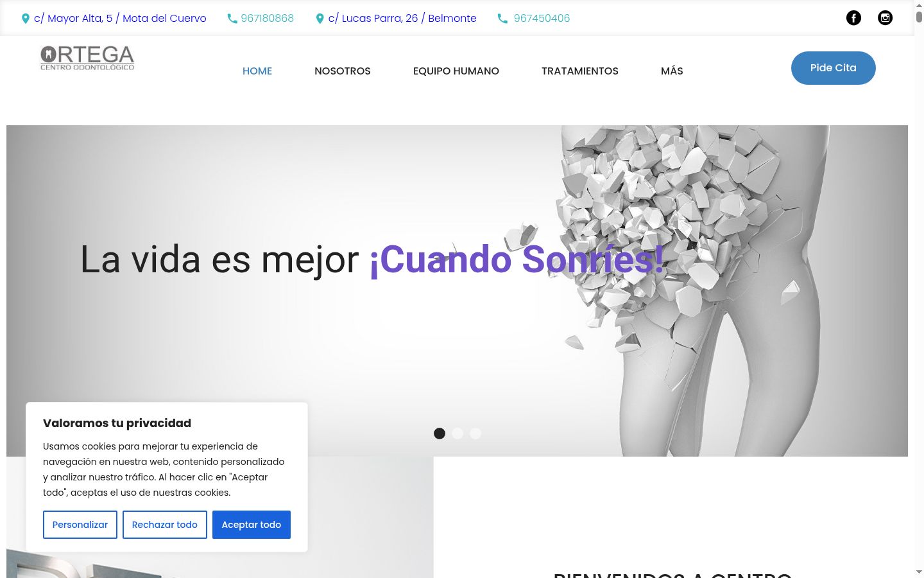Click the map pin beside Lucas Parra address
The image size is (924, 578).
point(320,19)
